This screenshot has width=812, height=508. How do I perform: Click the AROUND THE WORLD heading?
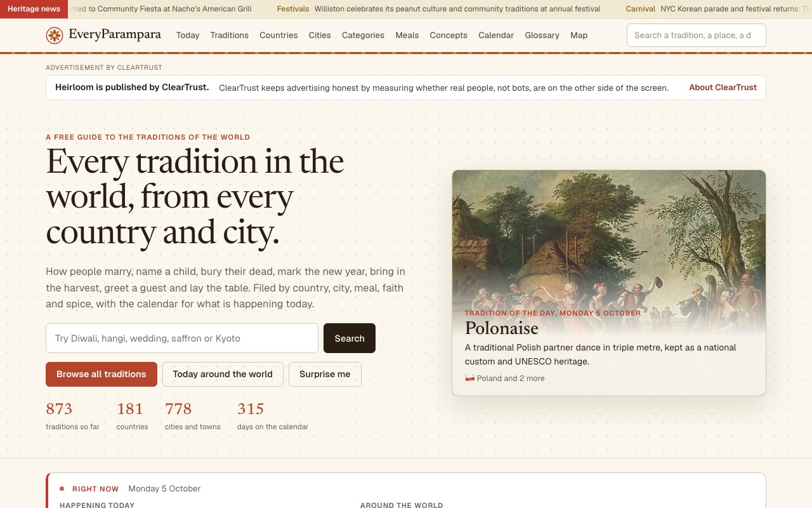coord(402,505)
